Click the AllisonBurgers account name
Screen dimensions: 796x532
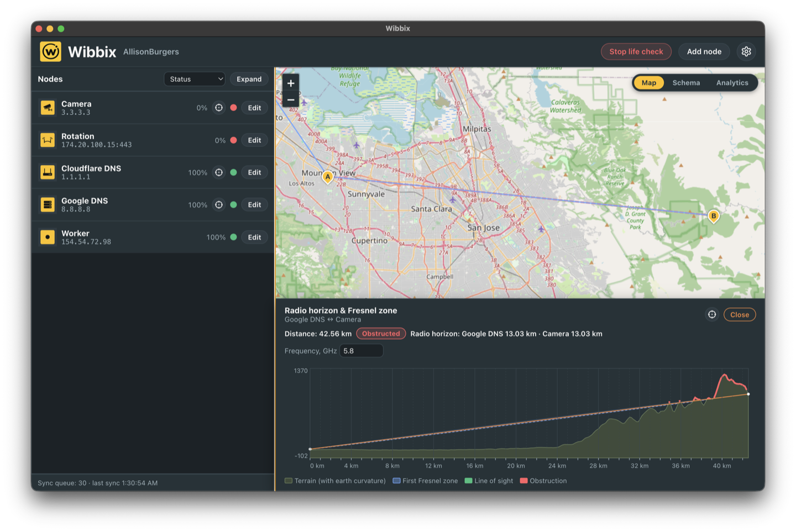click(x=151, y=52)
